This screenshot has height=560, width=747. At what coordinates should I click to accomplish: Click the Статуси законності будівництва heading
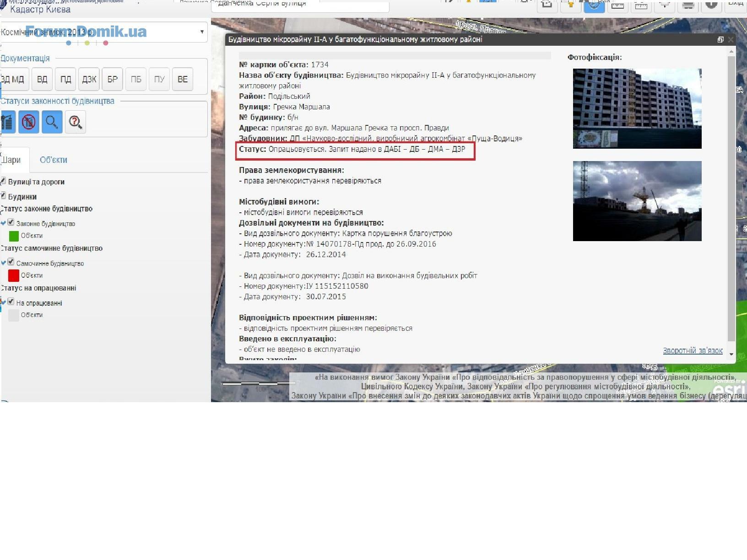[58, 101]
